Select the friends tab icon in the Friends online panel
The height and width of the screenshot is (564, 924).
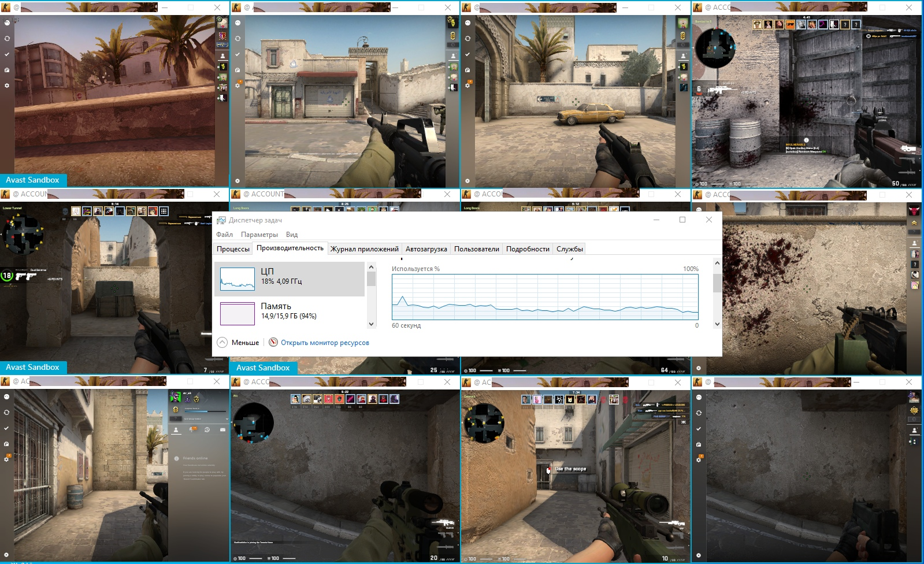(x=176, y=429)
